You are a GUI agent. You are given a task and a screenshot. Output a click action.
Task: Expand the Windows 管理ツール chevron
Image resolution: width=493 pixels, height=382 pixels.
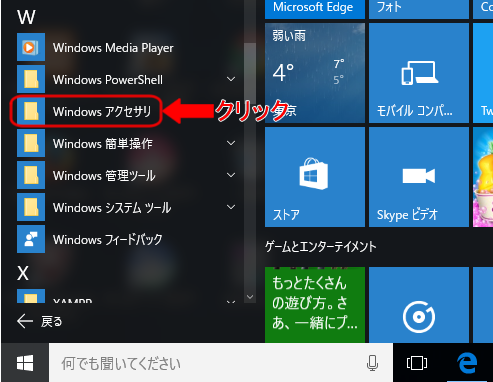pos(231,175)
